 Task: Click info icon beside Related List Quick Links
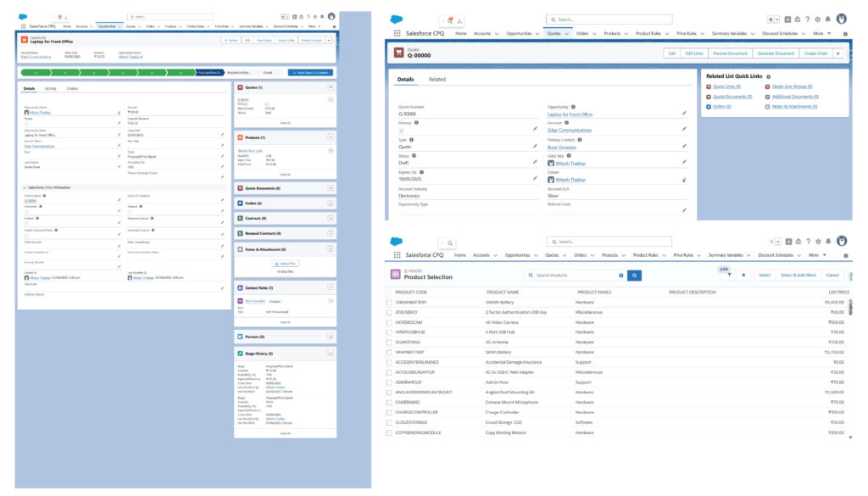(768, 77)
